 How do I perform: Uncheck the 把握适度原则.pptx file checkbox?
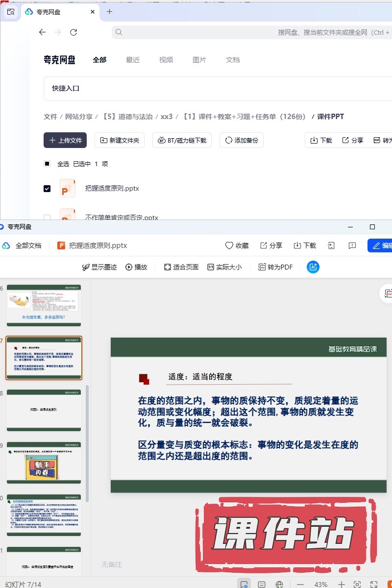[x=47, y=189]
